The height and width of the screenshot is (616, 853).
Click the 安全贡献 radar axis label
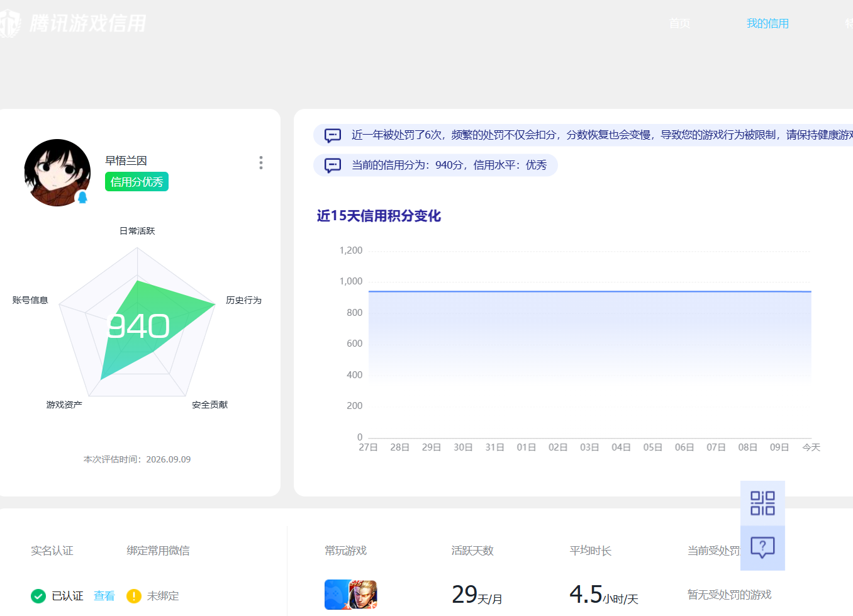point(210,405)
